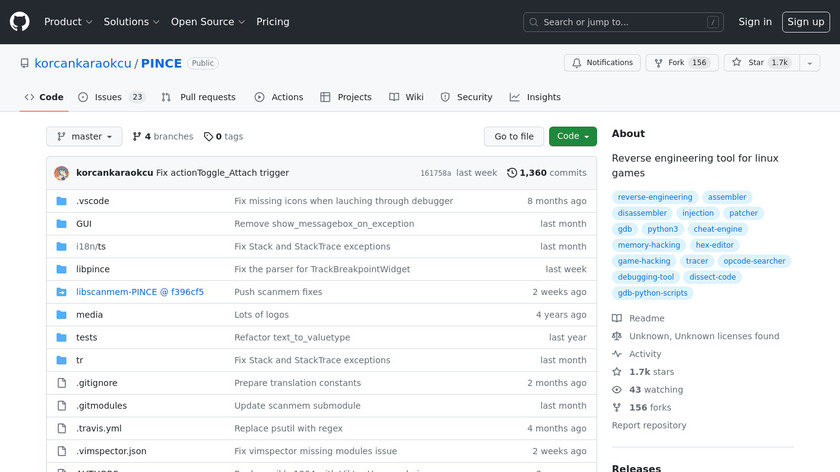Click the Sign up button

pos(806,22)
